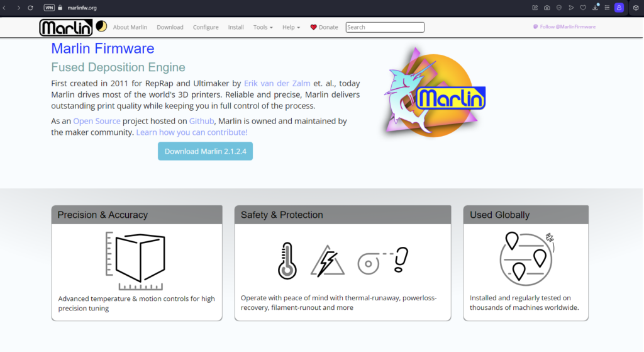This screenshot has height=352, width=644.
Task: Click the Fused Deposition Engine subtitle
Action: point(118,67)
